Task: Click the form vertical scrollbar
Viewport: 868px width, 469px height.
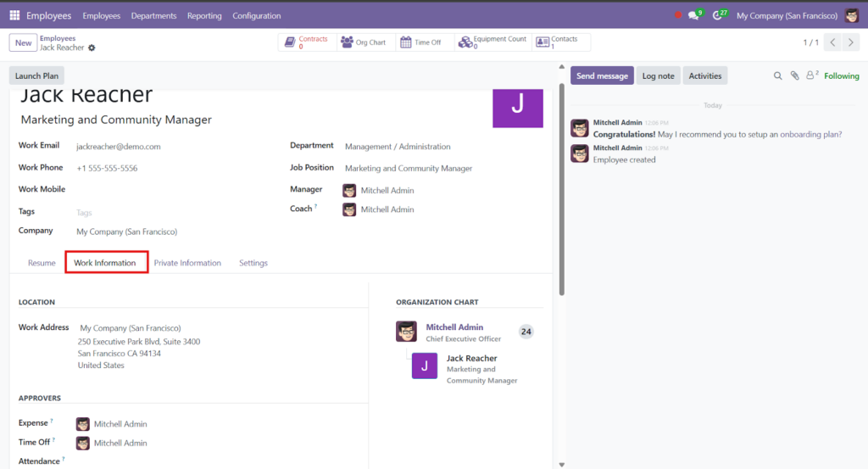Action: [561, 188]
